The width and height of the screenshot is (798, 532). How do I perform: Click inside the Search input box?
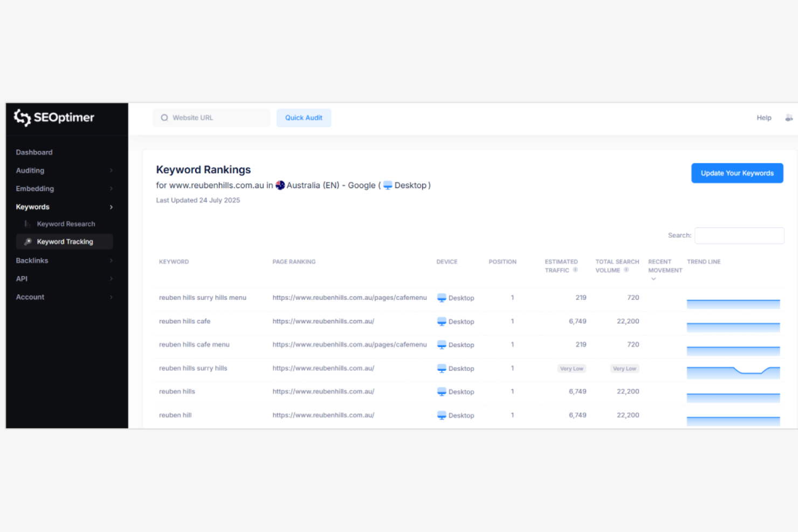(739, 236)
